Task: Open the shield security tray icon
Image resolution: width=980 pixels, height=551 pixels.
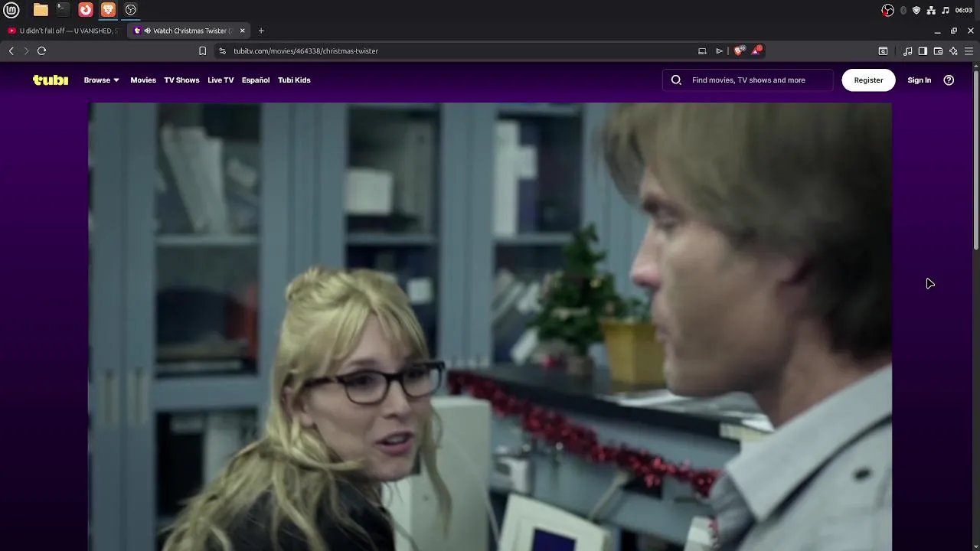Action: pyautogui.click(x=916, y=10)
